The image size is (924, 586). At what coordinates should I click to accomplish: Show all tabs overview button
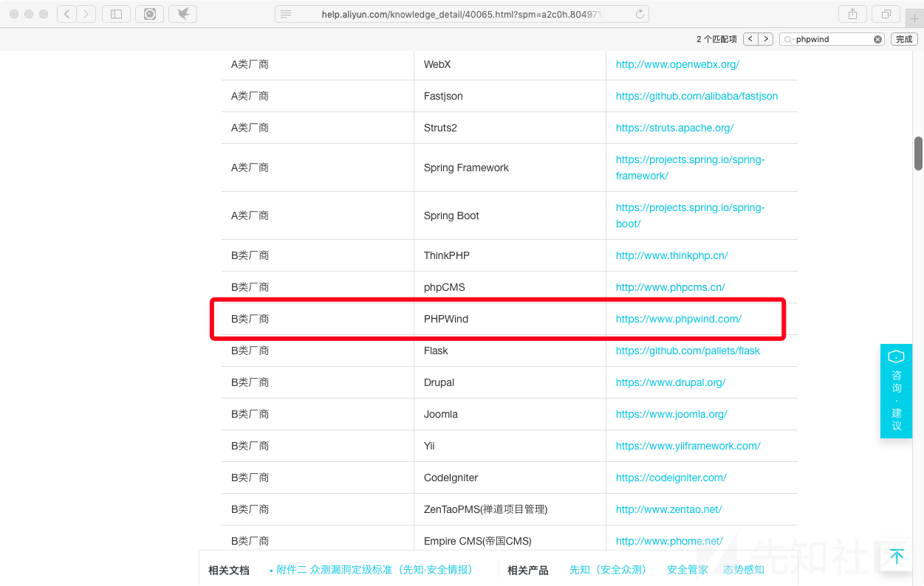click(886, 14)
